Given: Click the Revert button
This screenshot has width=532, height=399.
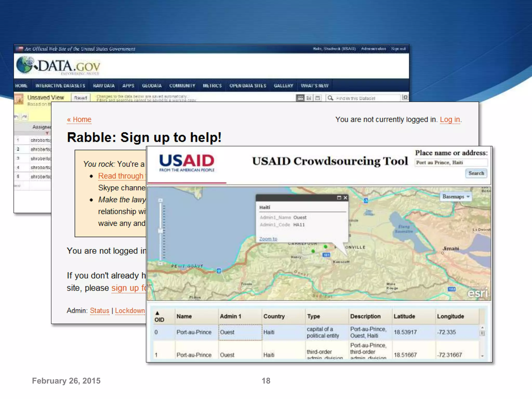Looking at the screenshot, I should [x=81, y=98].
